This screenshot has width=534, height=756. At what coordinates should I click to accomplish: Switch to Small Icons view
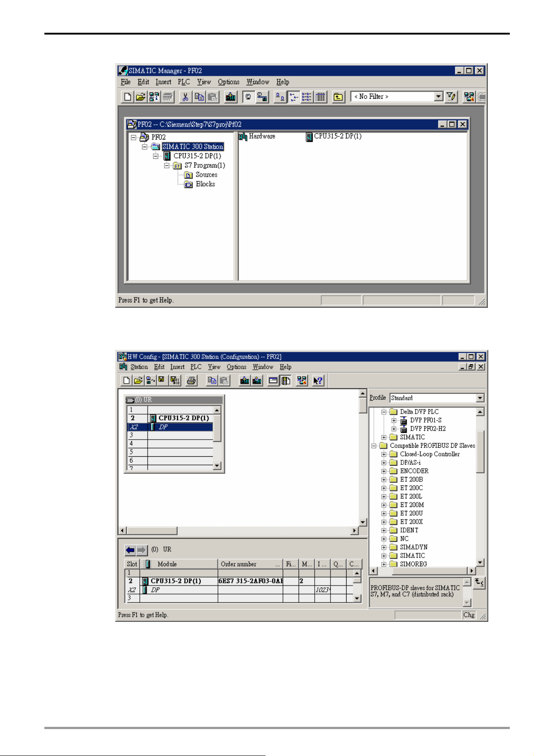coord(294,97)
